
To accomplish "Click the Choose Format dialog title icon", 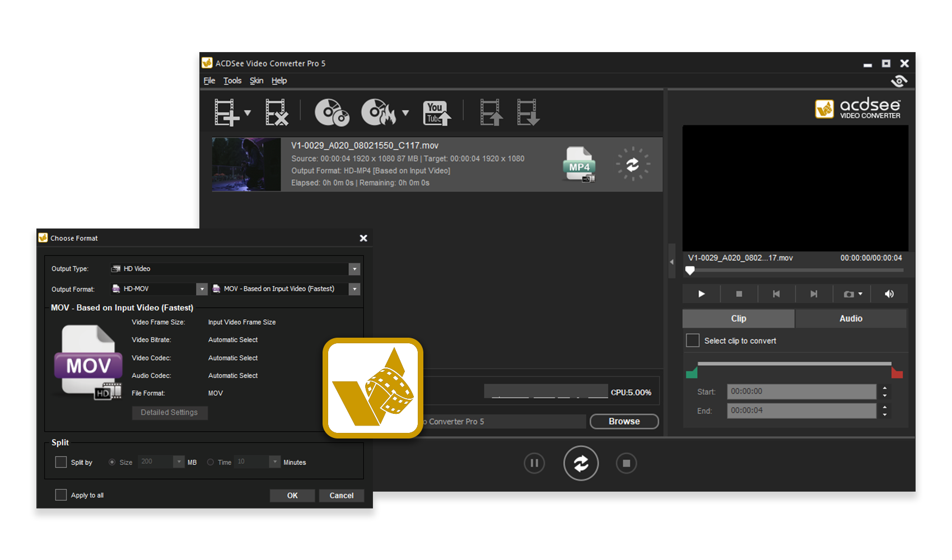I will [x=43, y=237].
